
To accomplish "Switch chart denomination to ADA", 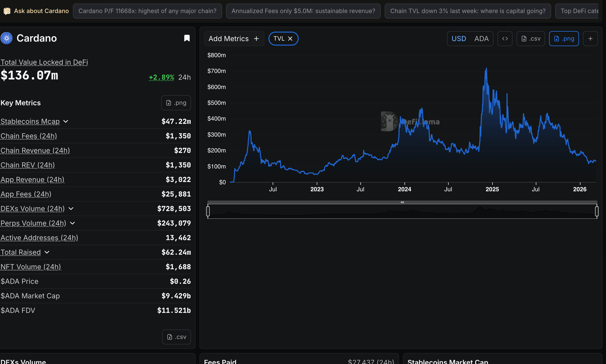I will coord(481,39).
